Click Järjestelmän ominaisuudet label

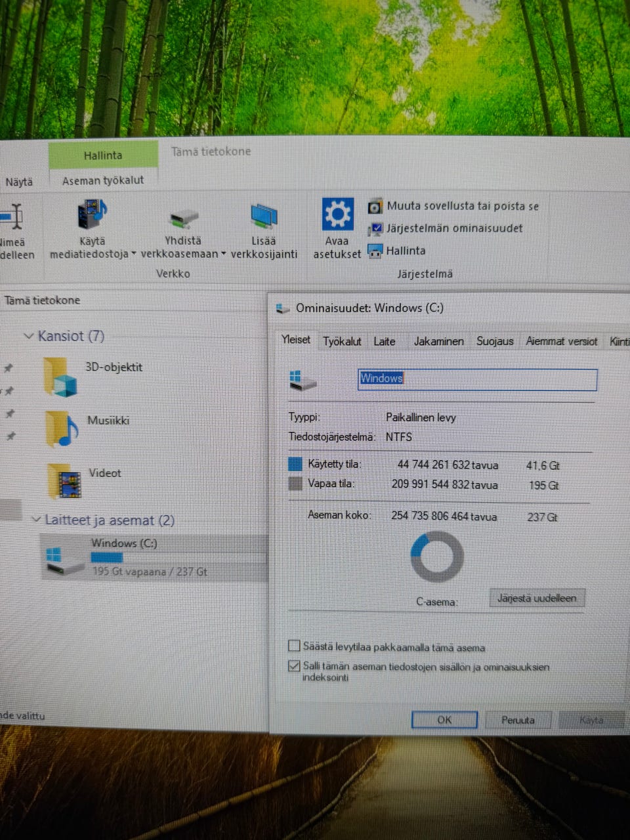point(454,228)
